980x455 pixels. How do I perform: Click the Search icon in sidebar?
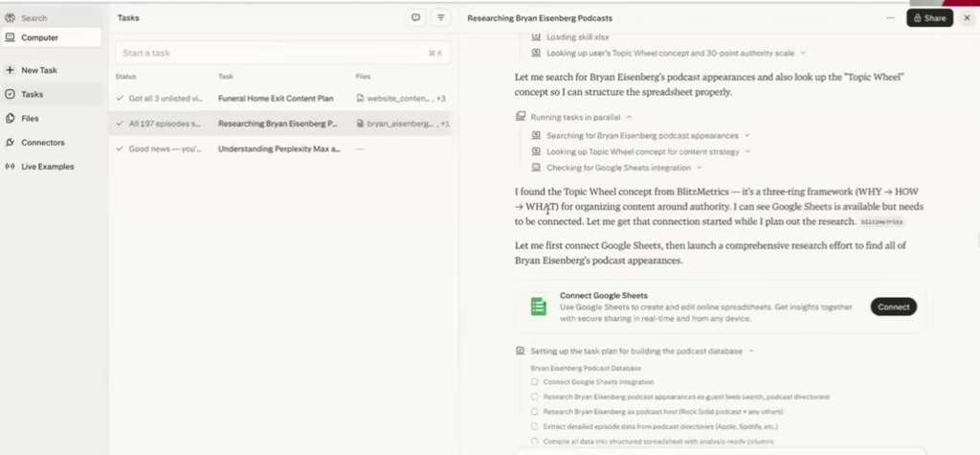[10, 17]
